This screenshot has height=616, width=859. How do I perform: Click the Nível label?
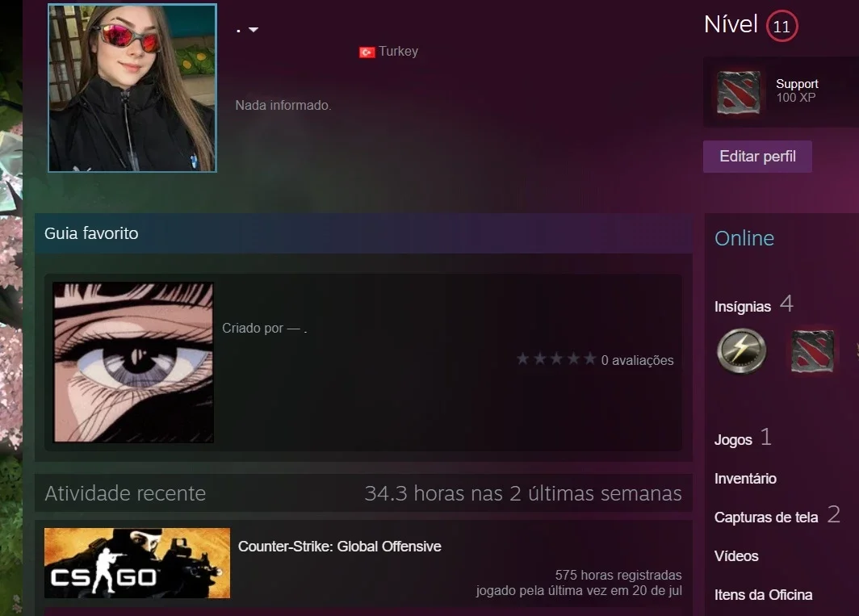click(731, 24)
